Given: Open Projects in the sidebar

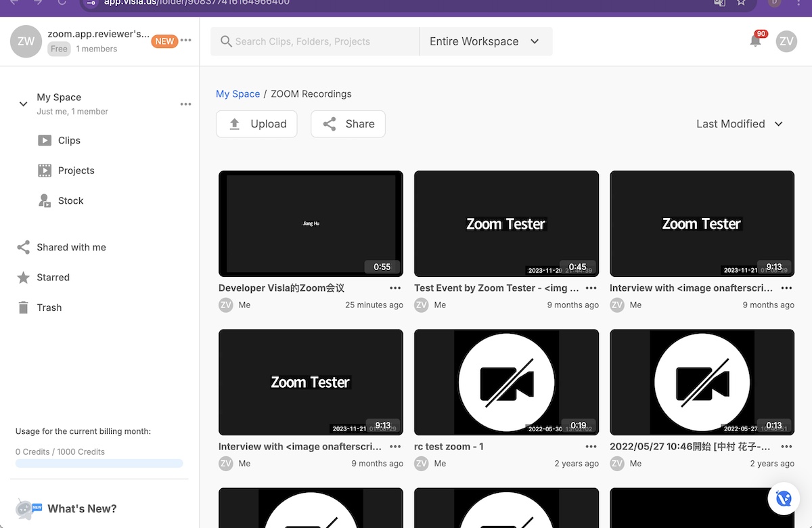Looking at the screenshot, I should tap(76, 171).
